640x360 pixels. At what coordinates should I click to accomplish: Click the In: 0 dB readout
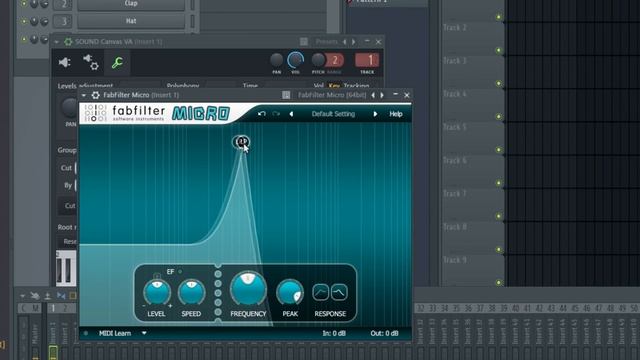(334, 333)
